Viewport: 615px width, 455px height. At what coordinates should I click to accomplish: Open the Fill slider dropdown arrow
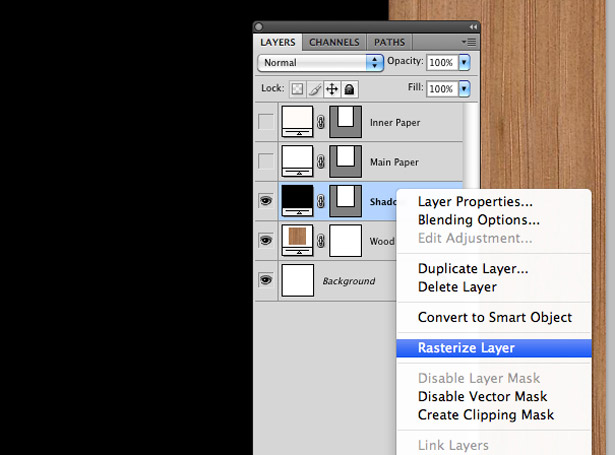click(x=464, y=89)
